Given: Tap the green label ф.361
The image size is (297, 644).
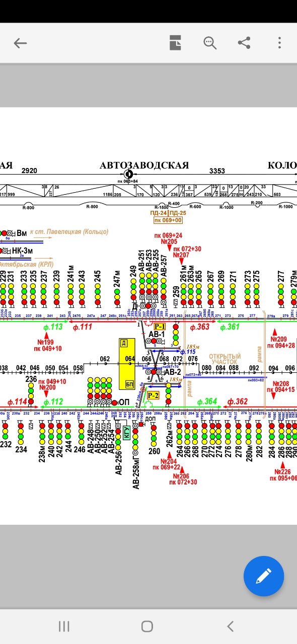Looking at the screenshot, I should (231, 327).
